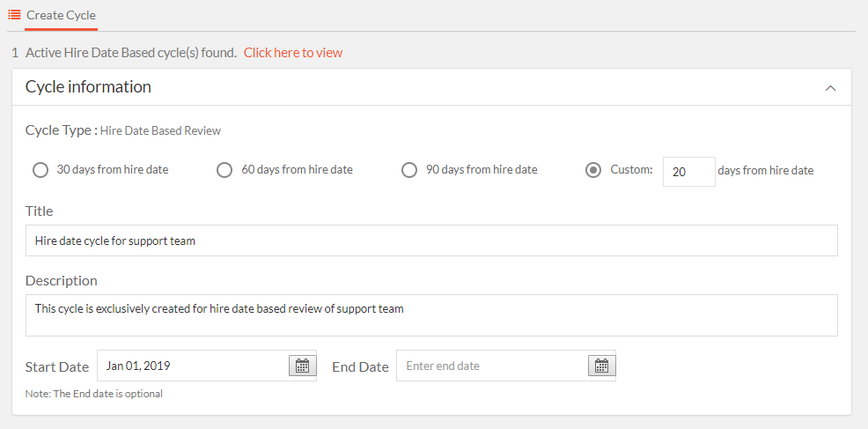868x429 pixels.
Task: Click the Custom: label text
Action: click(x=631, y=170)
